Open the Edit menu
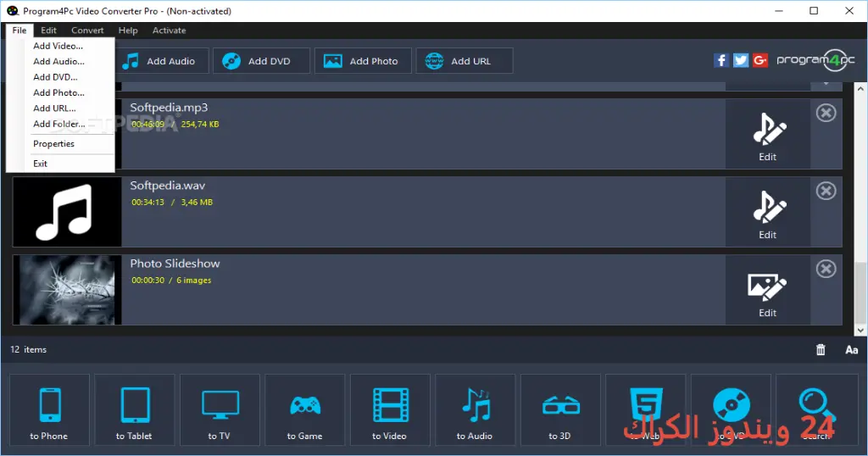This screenshot has height=456, width=868. tap(48, 31)
